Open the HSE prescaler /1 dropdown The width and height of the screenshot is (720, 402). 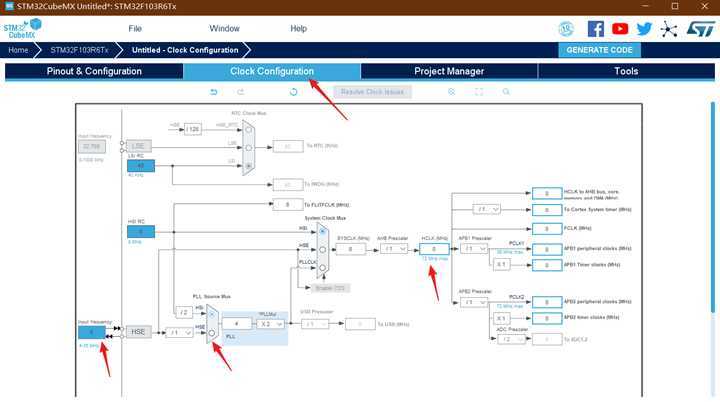(179, 332)
